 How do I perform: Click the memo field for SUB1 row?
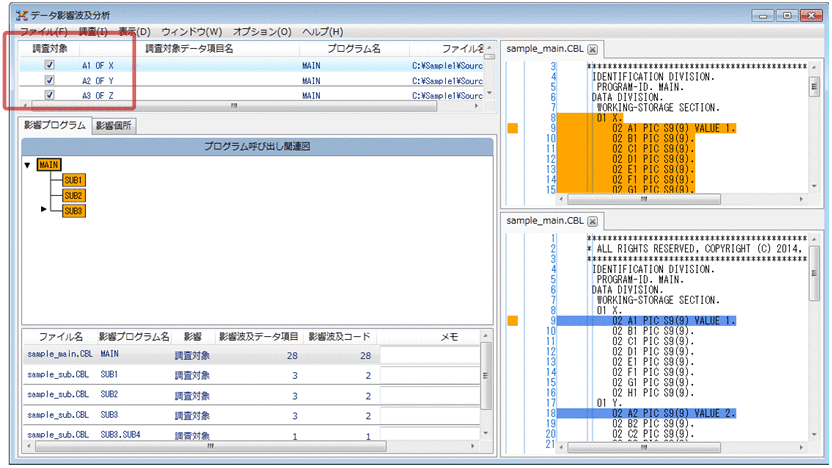pyautogui.click(x=430, y=375)
